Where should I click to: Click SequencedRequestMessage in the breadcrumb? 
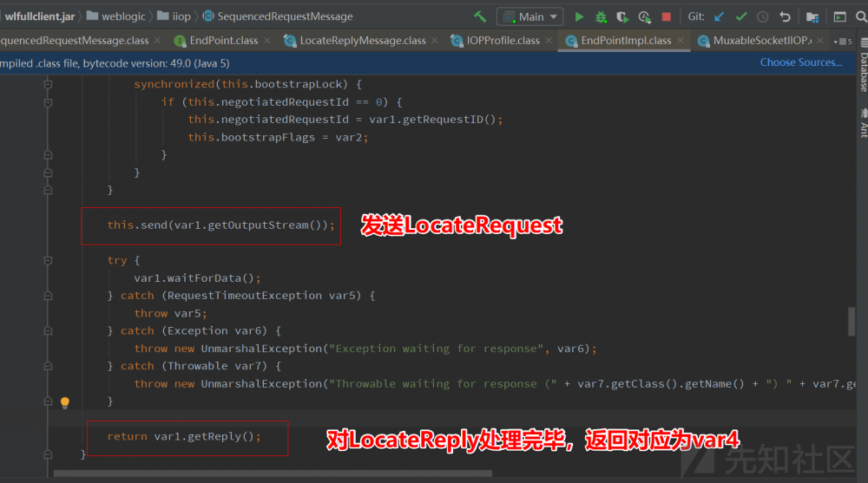[x=285, y=16]
